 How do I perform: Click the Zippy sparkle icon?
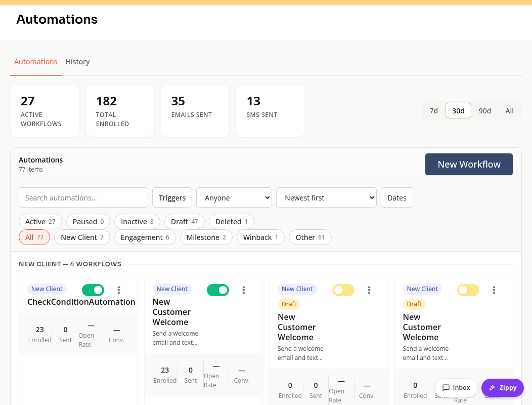tap(492, 388)
